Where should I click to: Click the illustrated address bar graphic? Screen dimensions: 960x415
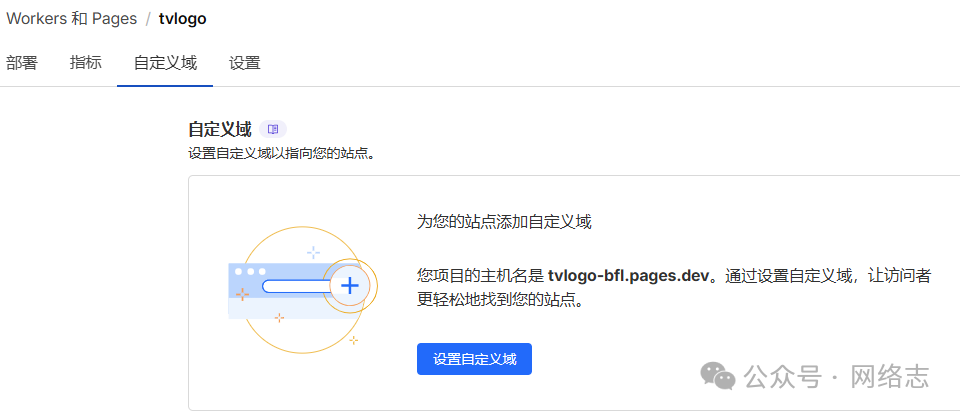click(295, 286)
